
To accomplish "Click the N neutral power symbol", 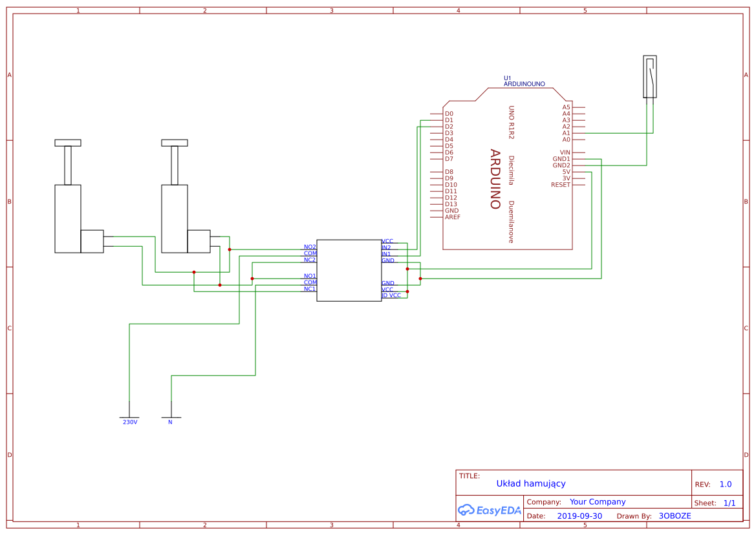I will [x=171, y=417].
